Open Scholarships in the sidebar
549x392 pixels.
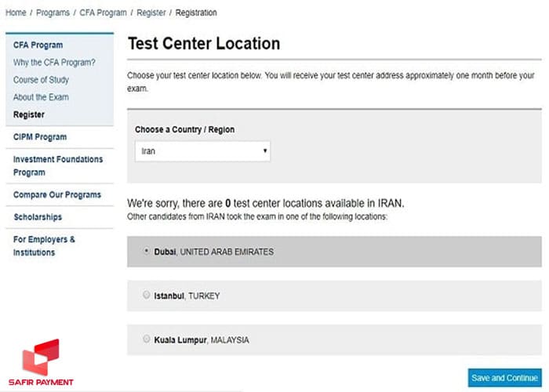[x=38, y=216]
